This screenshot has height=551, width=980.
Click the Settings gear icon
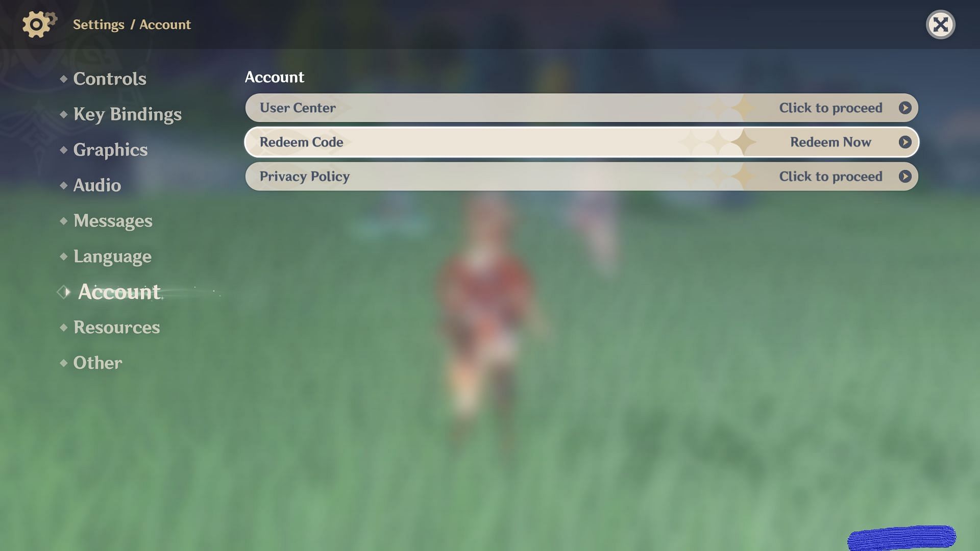(x=39, y=23)
